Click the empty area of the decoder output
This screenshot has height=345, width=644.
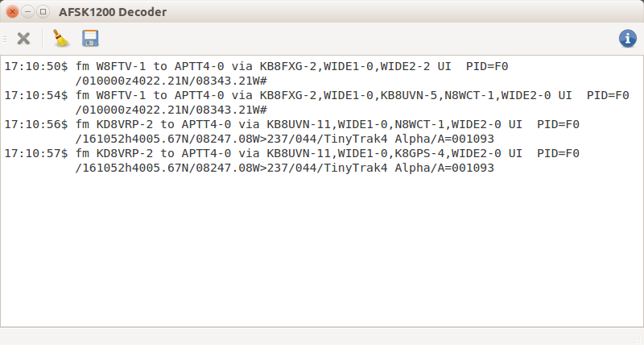322,251
